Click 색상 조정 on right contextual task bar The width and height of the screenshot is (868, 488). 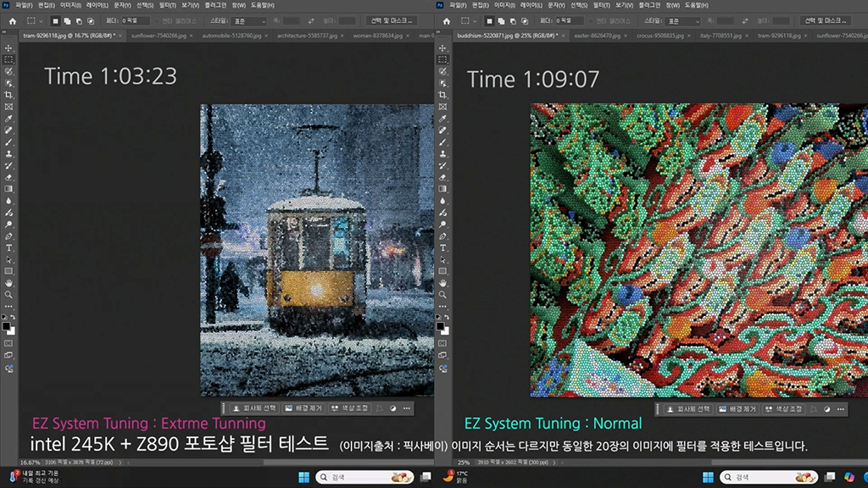(783, 409)
